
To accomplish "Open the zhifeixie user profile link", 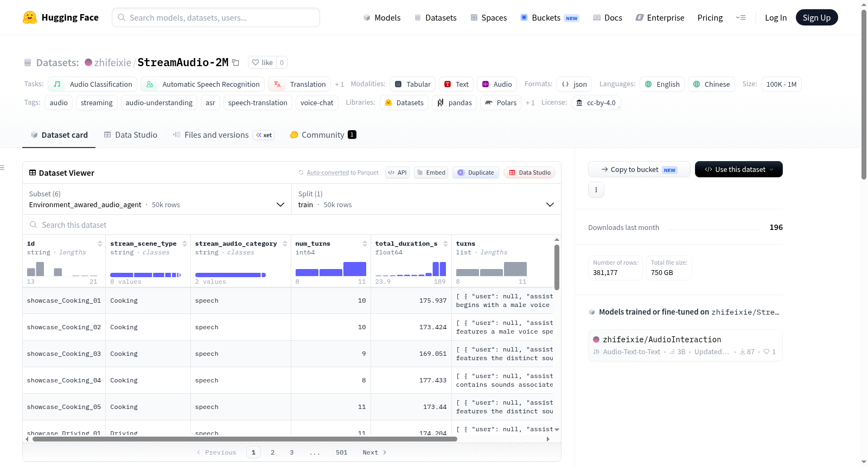I will click(113, 62).
